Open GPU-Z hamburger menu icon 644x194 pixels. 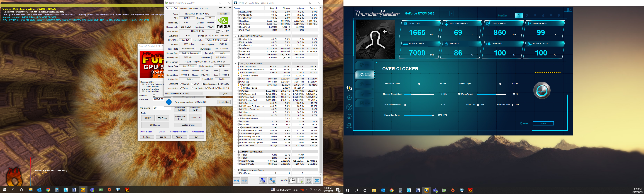pyautogui.click(x=230, y=8)
